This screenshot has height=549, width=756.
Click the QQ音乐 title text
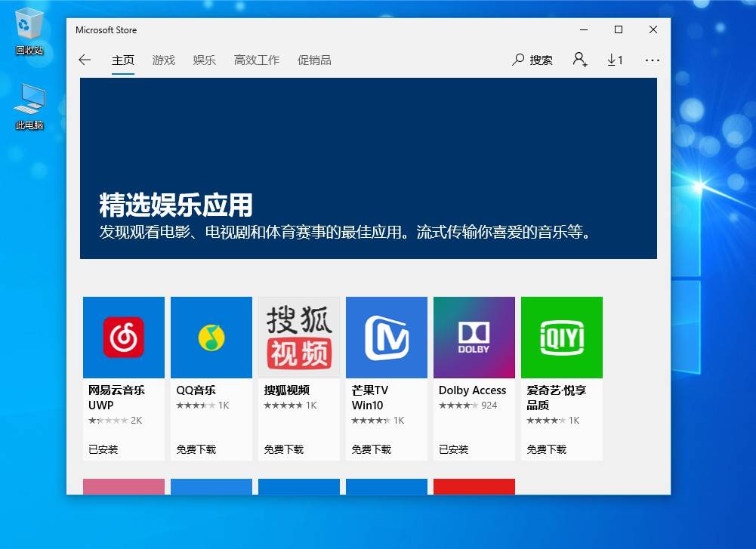pyautogui.click(x=196, y=390)
